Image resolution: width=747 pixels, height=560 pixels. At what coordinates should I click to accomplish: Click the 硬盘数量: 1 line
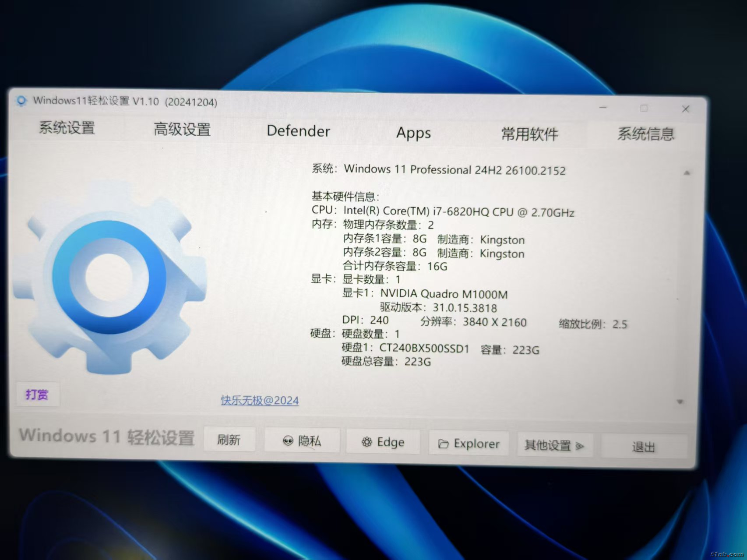370,334
